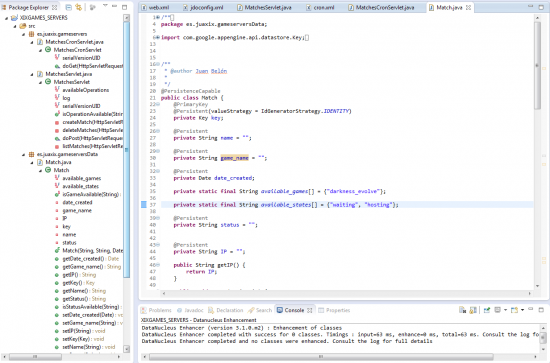The height and width of the screenshot is (363, 550).
Task: Click the es.juaxix.gameserversData package icon
Action: [x=31, y=154]
